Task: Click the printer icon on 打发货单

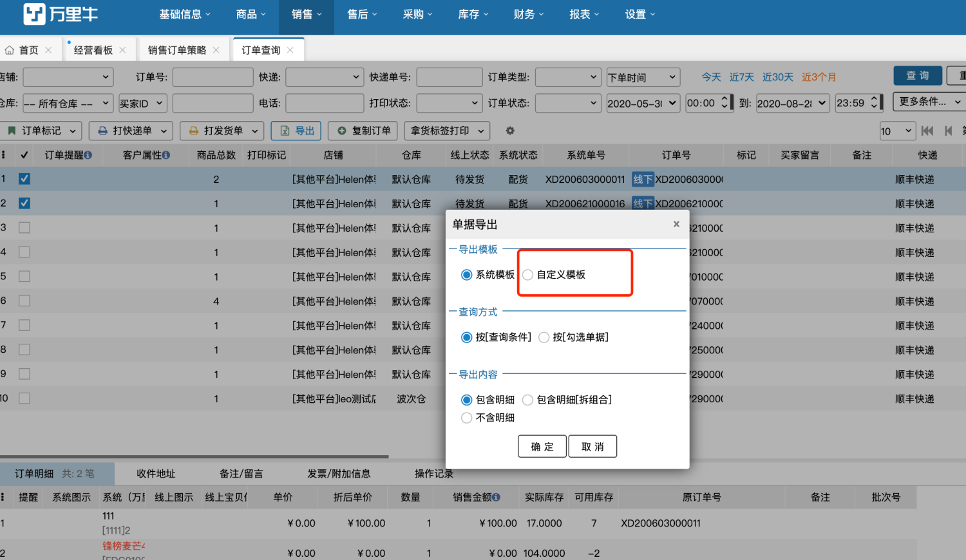Action: tap(193, 131)
